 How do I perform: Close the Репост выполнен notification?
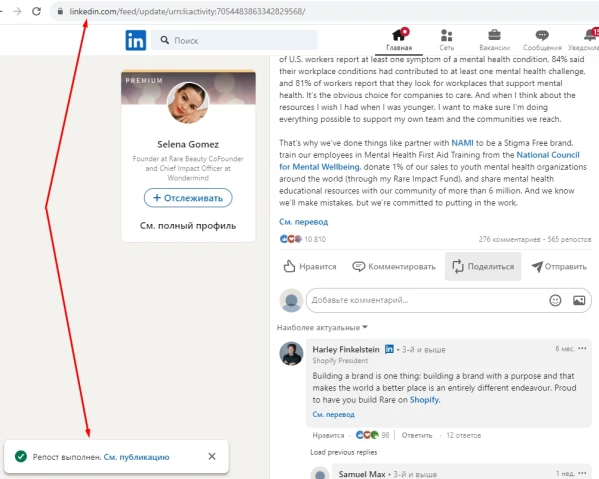coord(212,456)
